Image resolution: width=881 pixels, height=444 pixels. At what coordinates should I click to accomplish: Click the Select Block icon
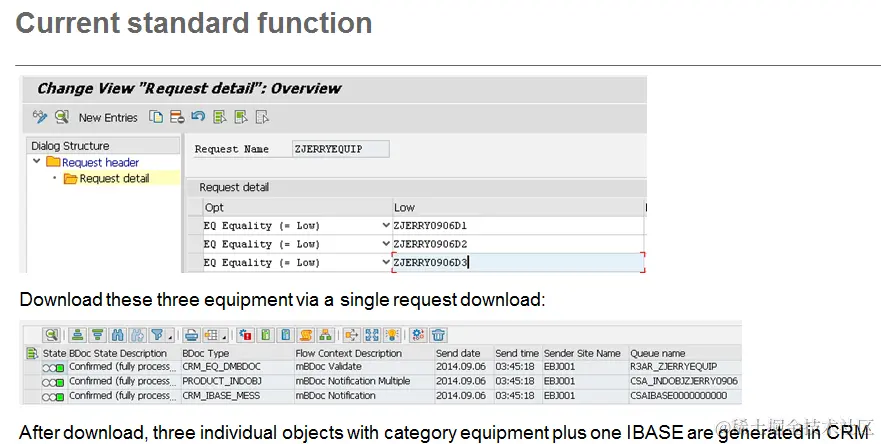(x=241, y=117)
